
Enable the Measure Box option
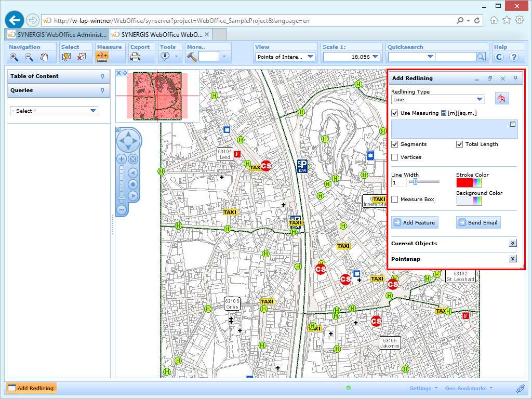coord(394,199)
